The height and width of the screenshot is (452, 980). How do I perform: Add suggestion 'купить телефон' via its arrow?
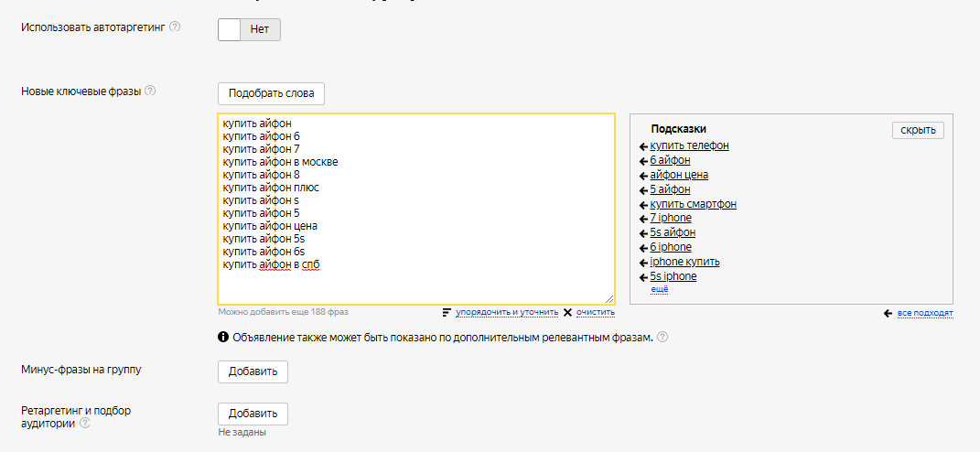click(x=643, y=146)
